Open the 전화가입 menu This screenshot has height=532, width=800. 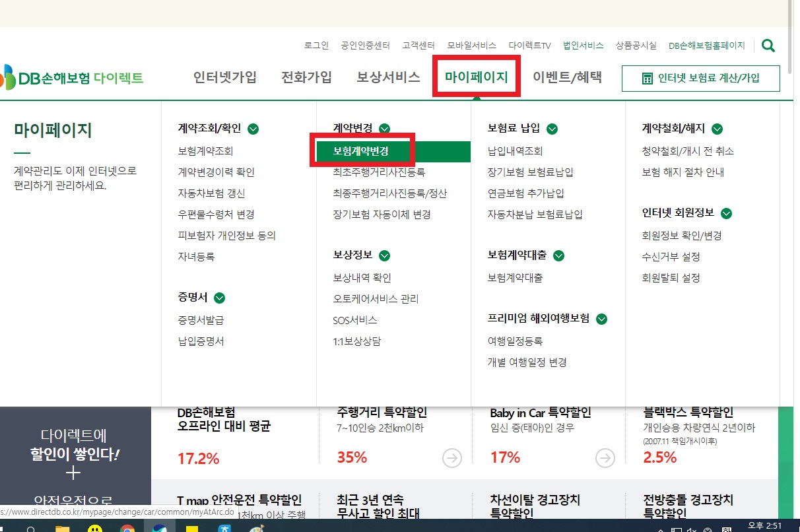pos(306,77)
